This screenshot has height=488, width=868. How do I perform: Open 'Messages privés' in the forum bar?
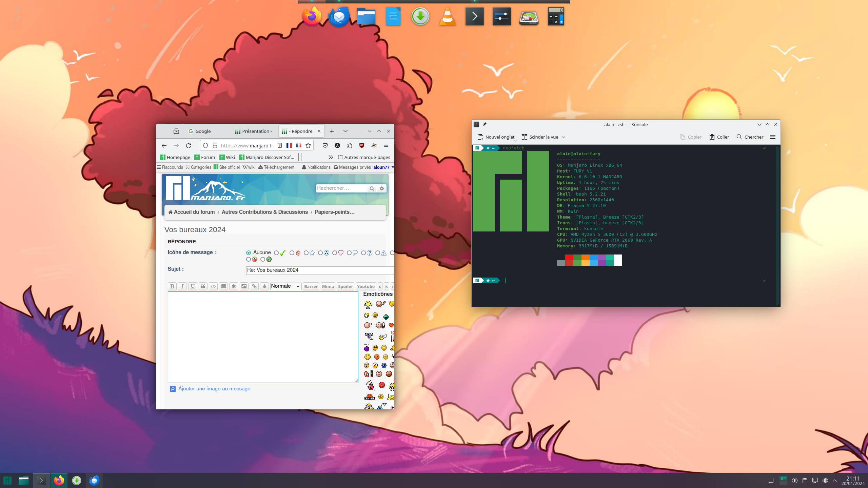[352, 167]
